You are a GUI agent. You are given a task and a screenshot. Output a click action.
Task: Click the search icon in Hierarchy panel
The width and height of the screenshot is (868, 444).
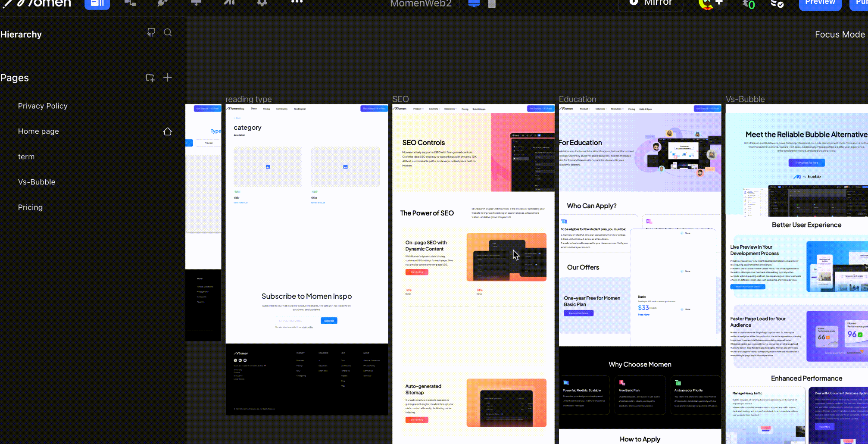tap(168, 33)
